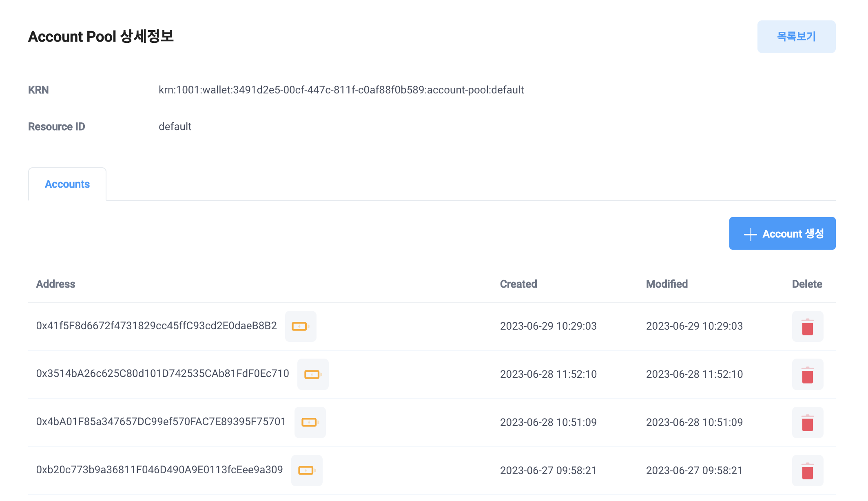Click the Created column header
Image resolution: width=868 pixels, height=501 pixels.
pos(518,284)
